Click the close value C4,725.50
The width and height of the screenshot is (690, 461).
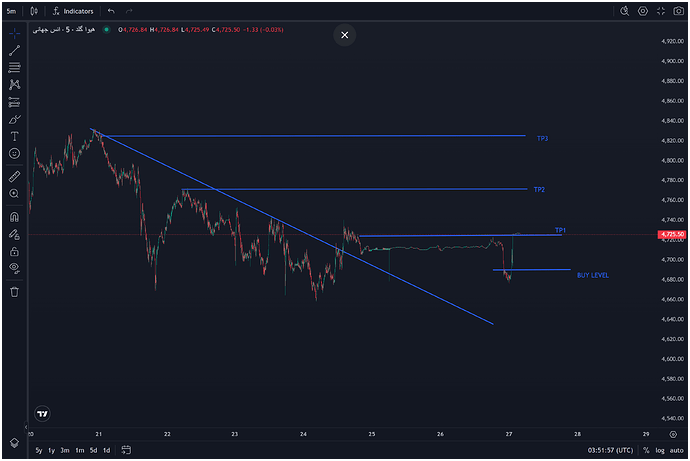pyautogui.click(x=226, y=30)
